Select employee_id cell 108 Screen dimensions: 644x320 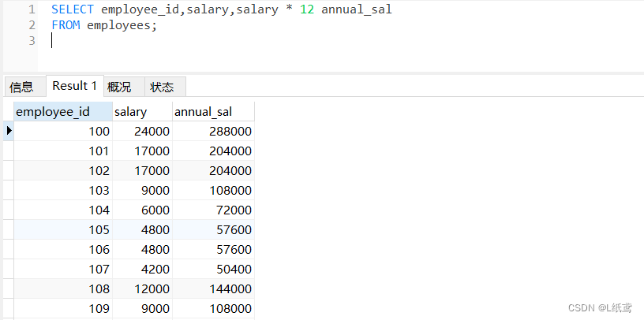63,288
